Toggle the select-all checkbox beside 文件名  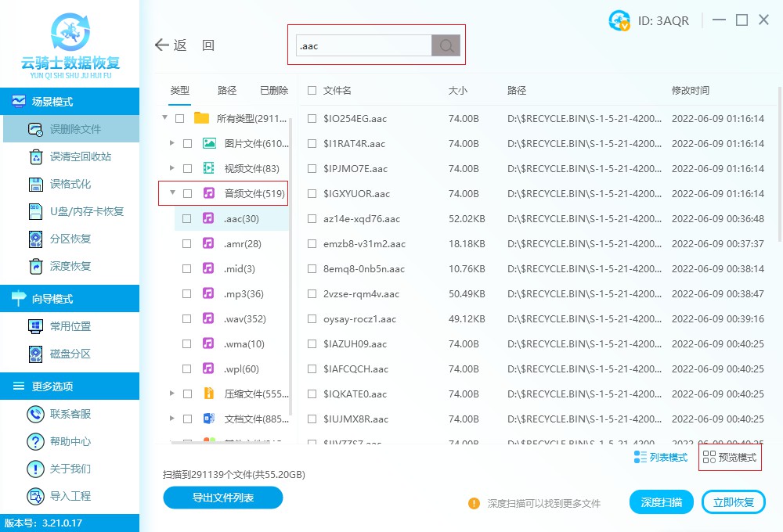point(312,91)
